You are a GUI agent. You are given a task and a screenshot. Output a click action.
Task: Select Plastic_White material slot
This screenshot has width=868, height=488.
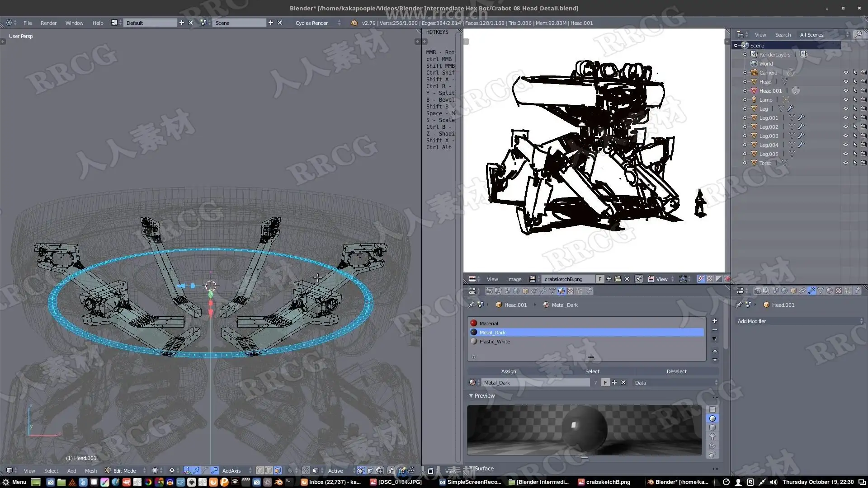pyautogui.click(x=495, y=342)
